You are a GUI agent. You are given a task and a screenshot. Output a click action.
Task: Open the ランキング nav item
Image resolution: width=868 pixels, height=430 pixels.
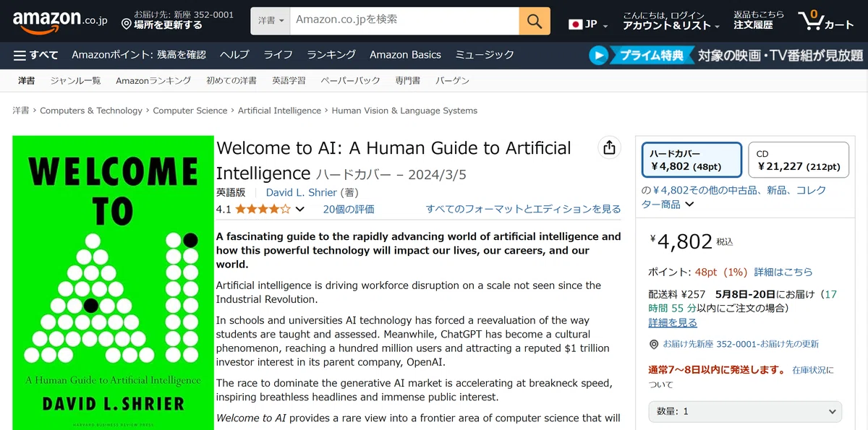[x=331, y=55]
